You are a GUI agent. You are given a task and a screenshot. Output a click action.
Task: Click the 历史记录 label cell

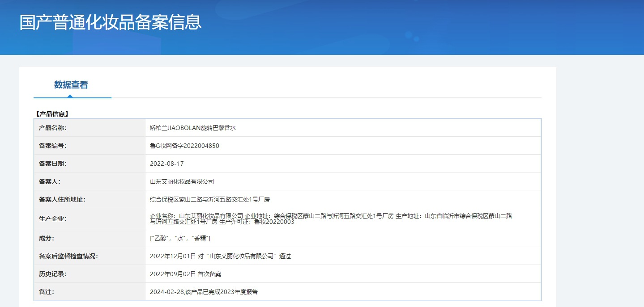click(x=90, y=274)
